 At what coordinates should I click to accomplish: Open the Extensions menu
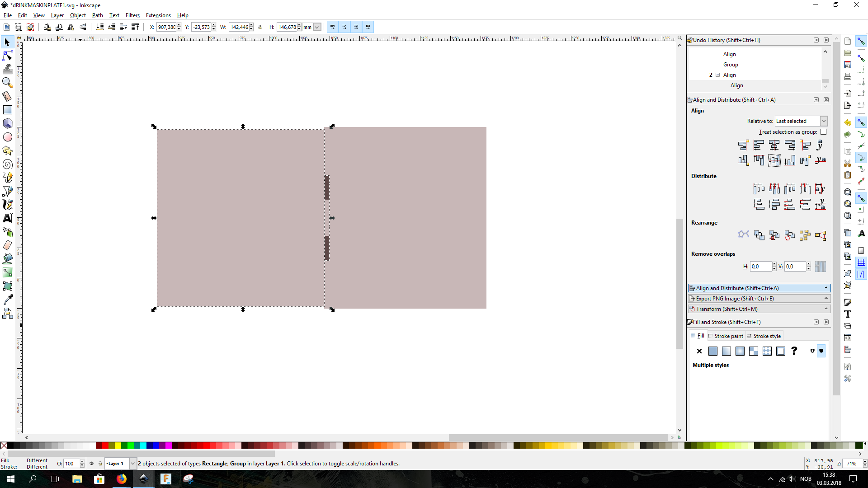[x=158, y=15]
